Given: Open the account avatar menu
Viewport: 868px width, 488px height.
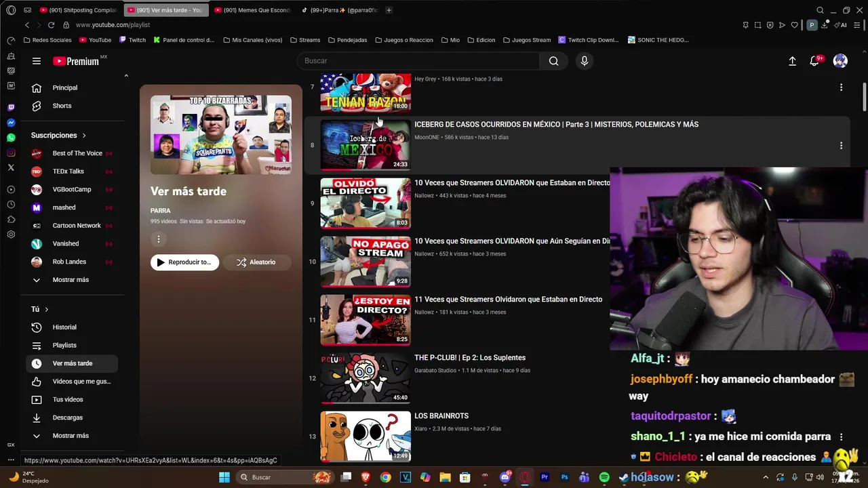Looking at the screenshot, I should coord(840,61).
